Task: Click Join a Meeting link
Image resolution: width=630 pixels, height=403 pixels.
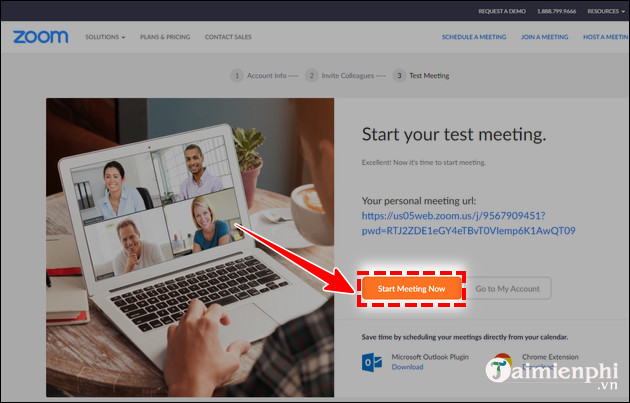Action: [544, 37]
